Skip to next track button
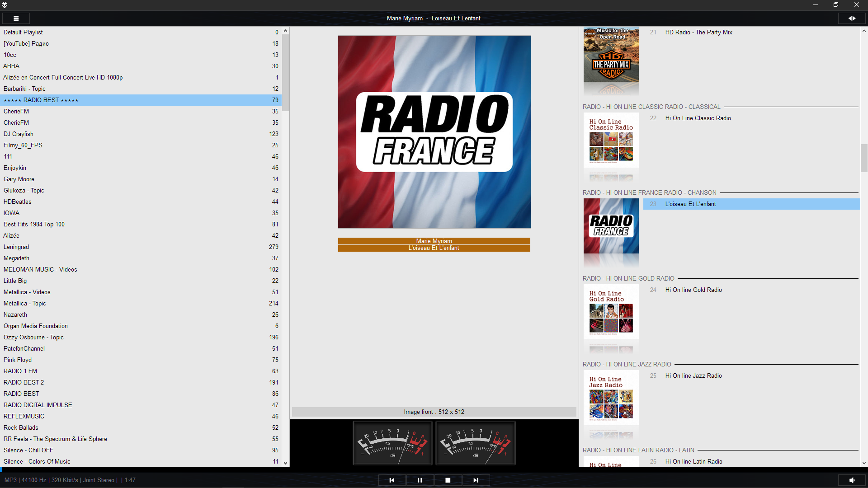The height and width of the screenshot is (488, 868). (476, 480)
